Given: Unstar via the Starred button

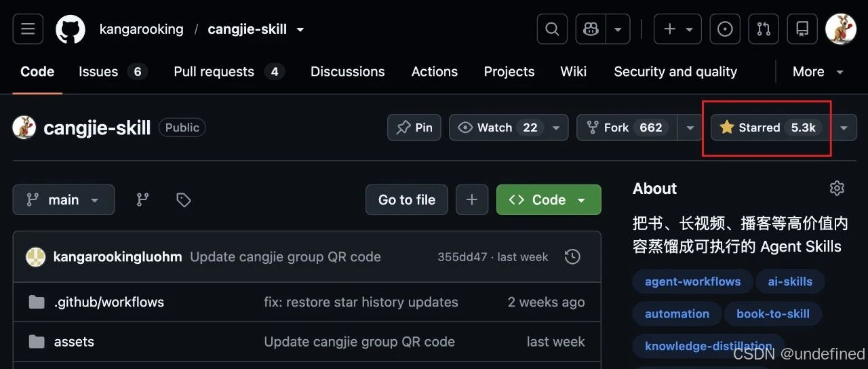Looking at the screenshot, I should 771,128.
